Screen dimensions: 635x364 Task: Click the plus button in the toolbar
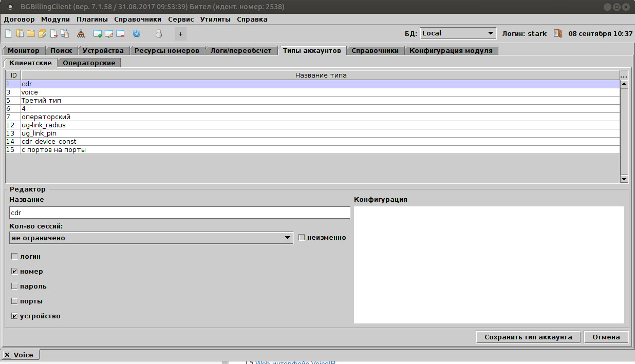pyautogui.click(x=180, y=34)
